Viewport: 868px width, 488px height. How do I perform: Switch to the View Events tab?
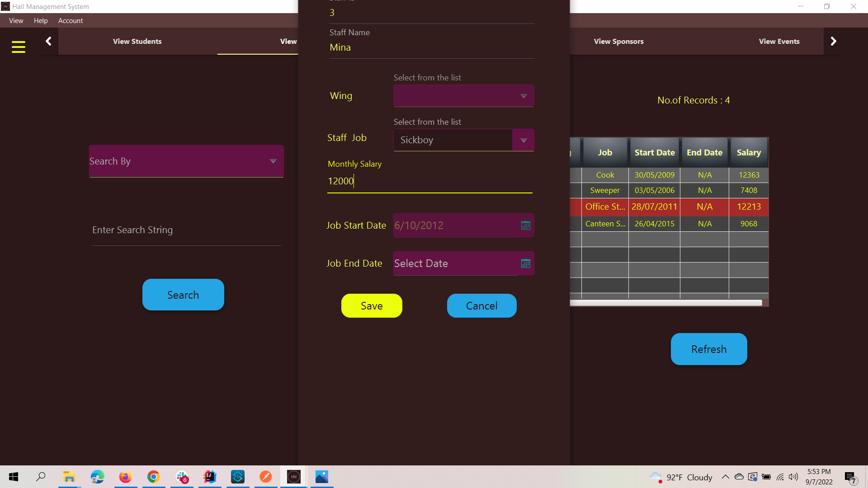tap(779, 41)
